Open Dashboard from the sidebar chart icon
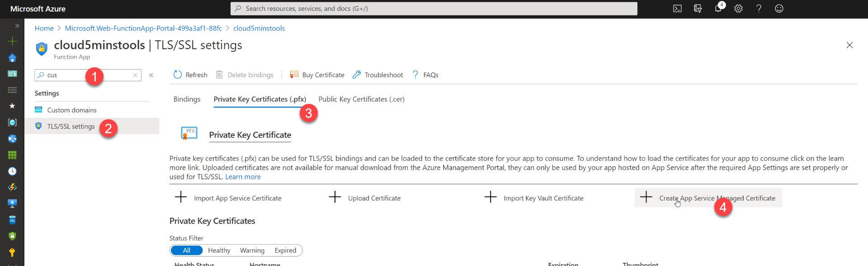868x266 pixels. tap(12, 74)
